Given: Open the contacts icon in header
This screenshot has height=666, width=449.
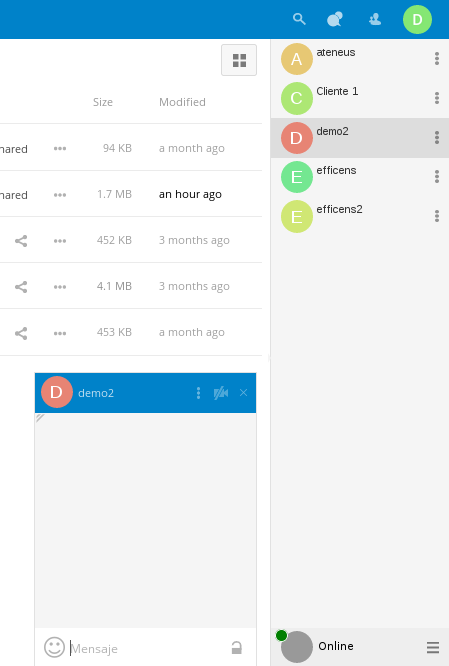Looking at the screenshot, I should click(x=375, y=19).
